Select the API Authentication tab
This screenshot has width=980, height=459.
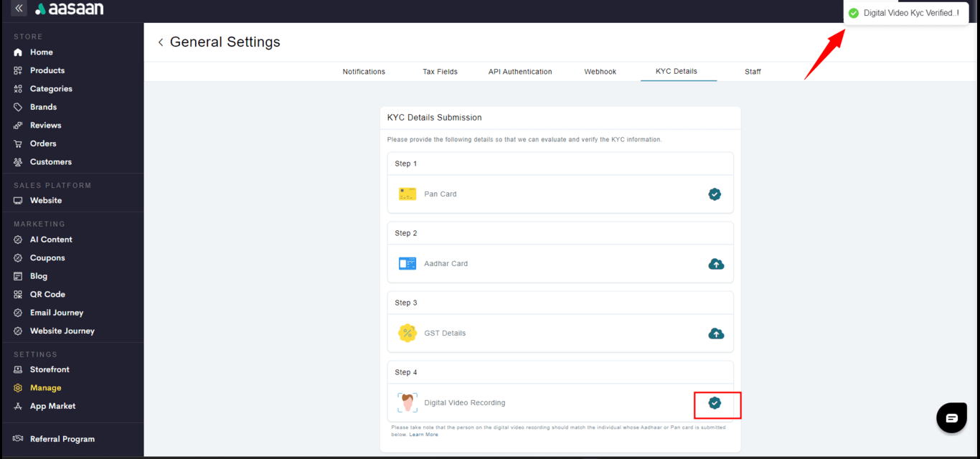point(520,72)
